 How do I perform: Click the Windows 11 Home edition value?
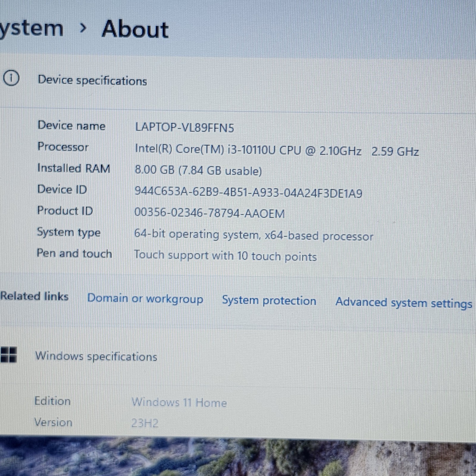tap(179, 403)
